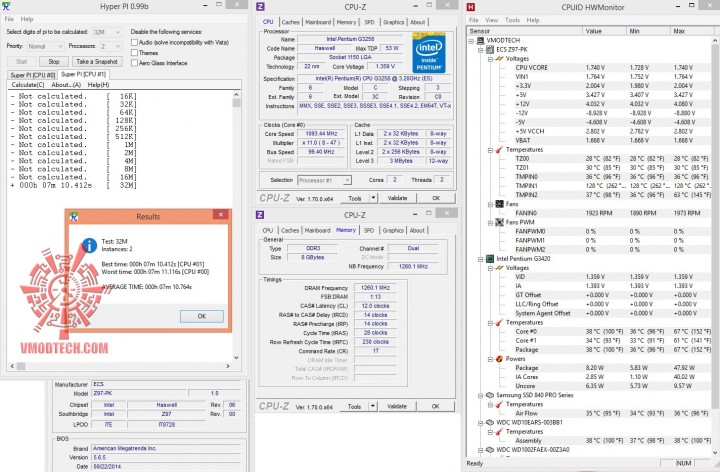The height and width of the screenshot is (472, 720).
Task: Switch to Super PI [CPU #0] tab
Action: tap(33, 75)
